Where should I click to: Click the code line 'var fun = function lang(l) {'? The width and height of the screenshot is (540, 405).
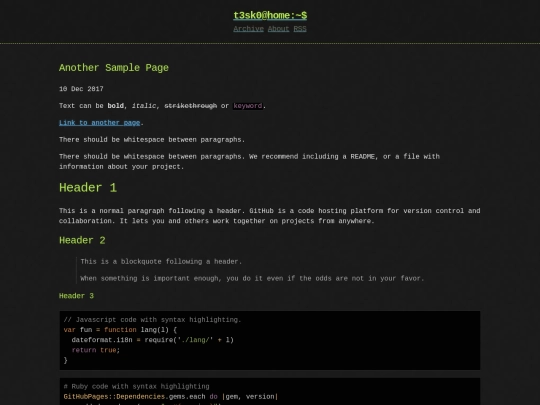pos(120,330)
